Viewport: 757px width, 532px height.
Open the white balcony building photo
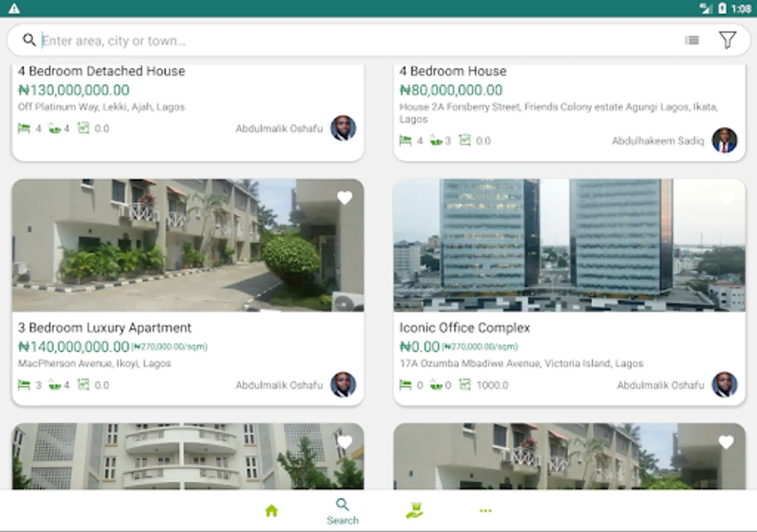[x=188, y=456]
